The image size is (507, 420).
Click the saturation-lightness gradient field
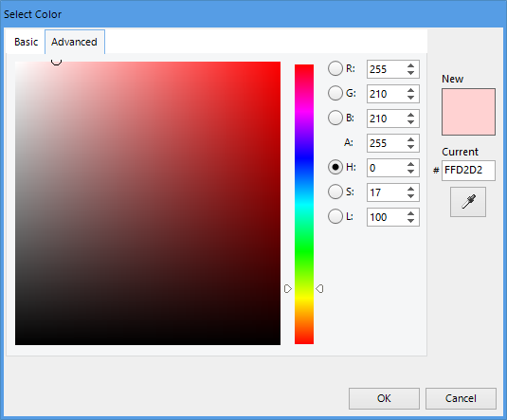[x=148, y=203]
